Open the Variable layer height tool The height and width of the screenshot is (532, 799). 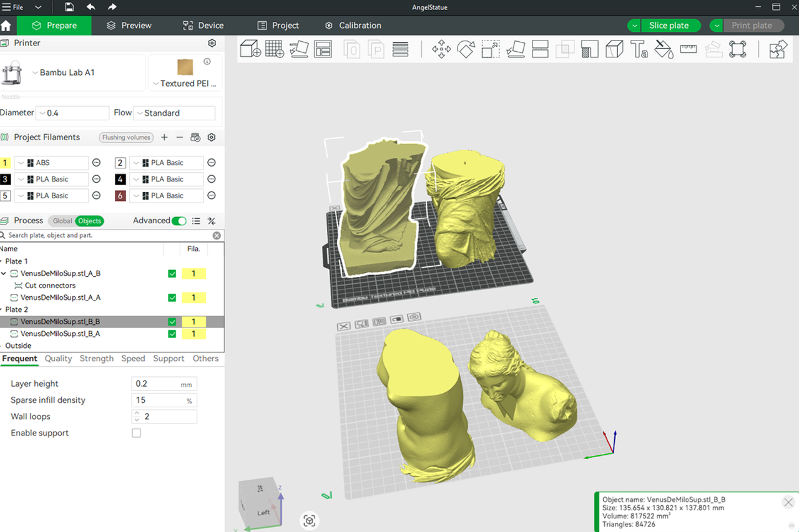point(400,49)
